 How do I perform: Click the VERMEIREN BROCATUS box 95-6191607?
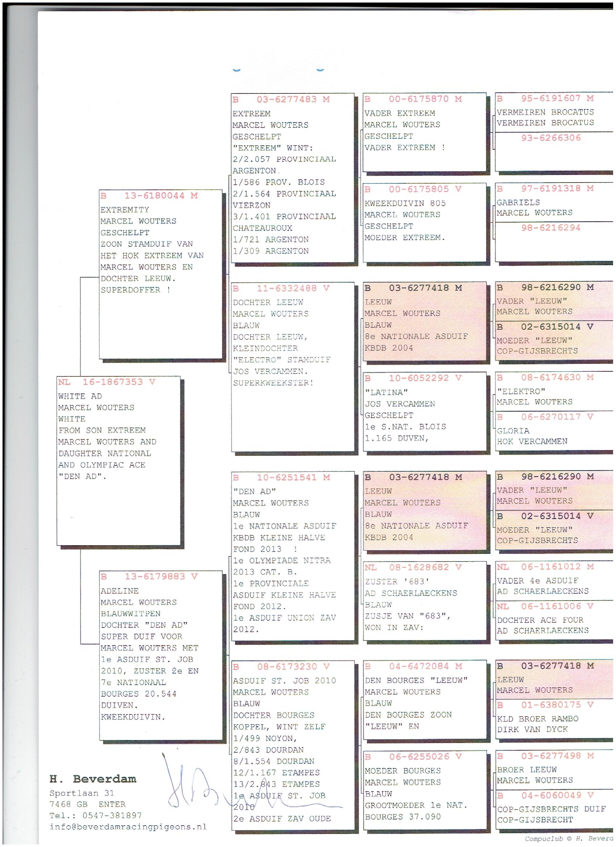pos(554,112)
